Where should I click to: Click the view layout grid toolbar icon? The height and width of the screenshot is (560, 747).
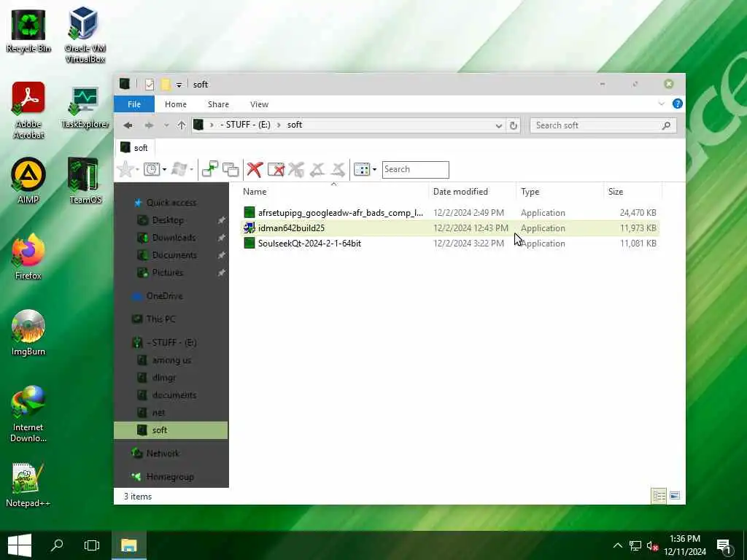362,169
